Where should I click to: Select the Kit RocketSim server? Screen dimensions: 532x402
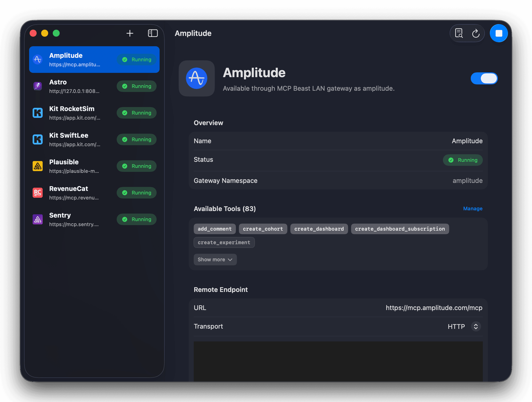pos(94,113)
